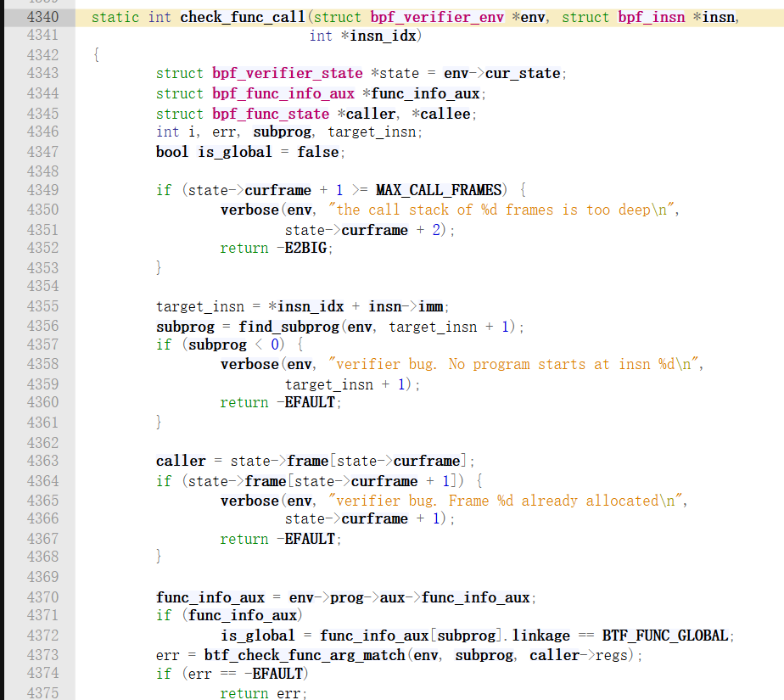Select line number 4340 in the gutter

(43, 18)
